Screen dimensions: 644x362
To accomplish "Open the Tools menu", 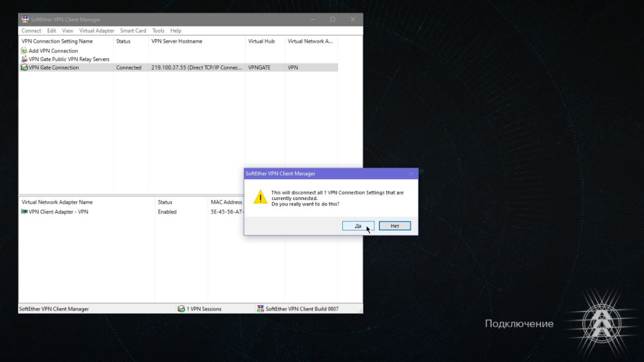I will click(158, 31).
